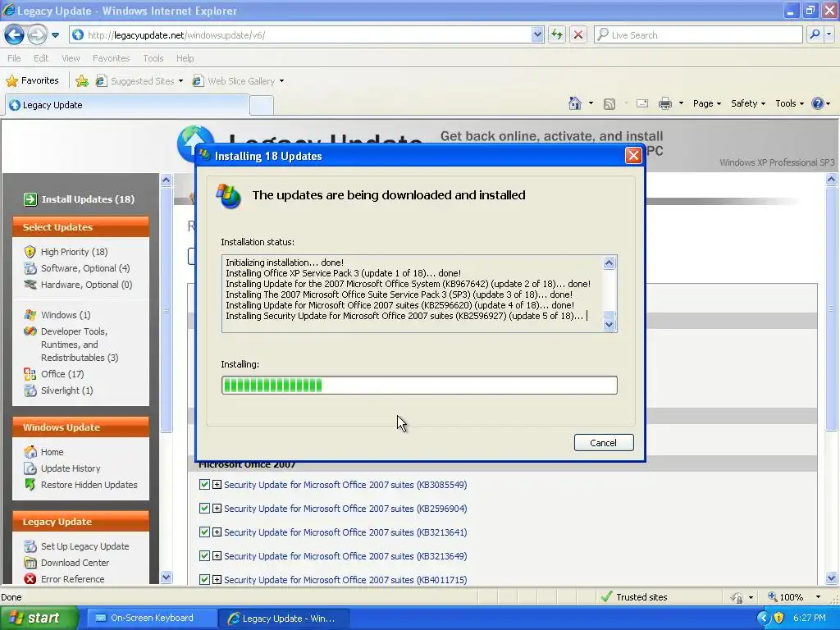Click the Windows (1) category link
840x630 pixels.
(x=66, y=315)
